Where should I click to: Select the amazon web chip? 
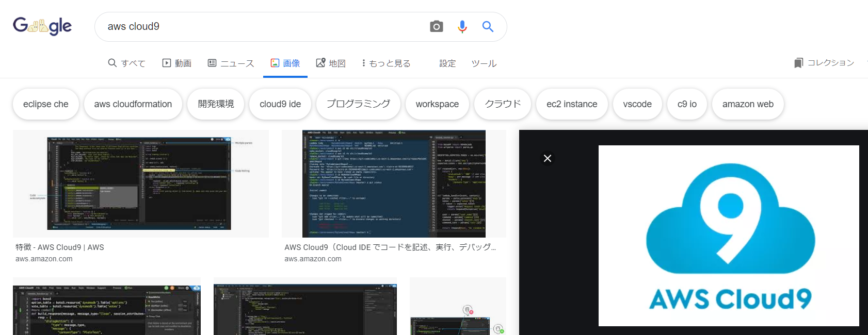(x=748, y=104)
